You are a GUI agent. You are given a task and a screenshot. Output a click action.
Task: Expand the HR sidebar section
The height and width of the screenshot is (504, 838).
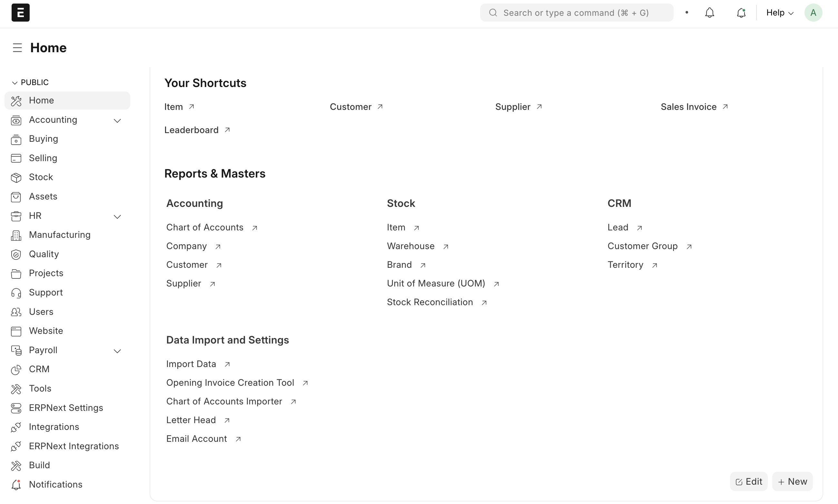click(x=117, y=217)
